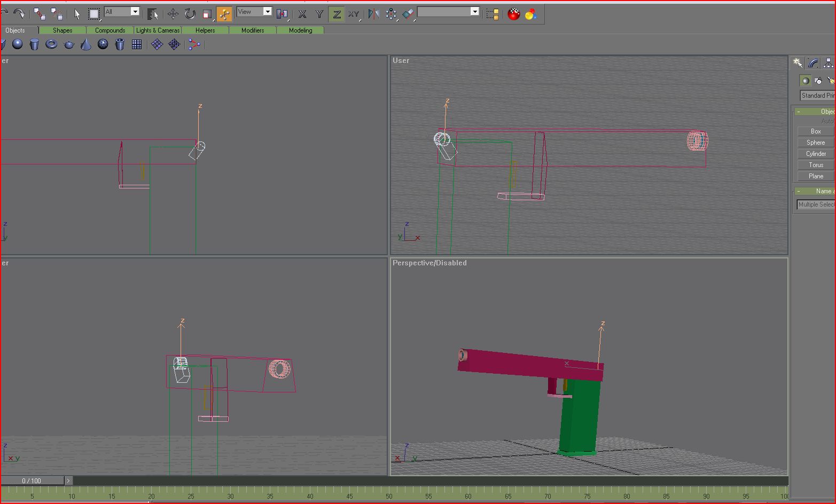The image size is (836, 504).
Task: Click the Mirror Selected Objects icon
Action: [x=374, y=14]
